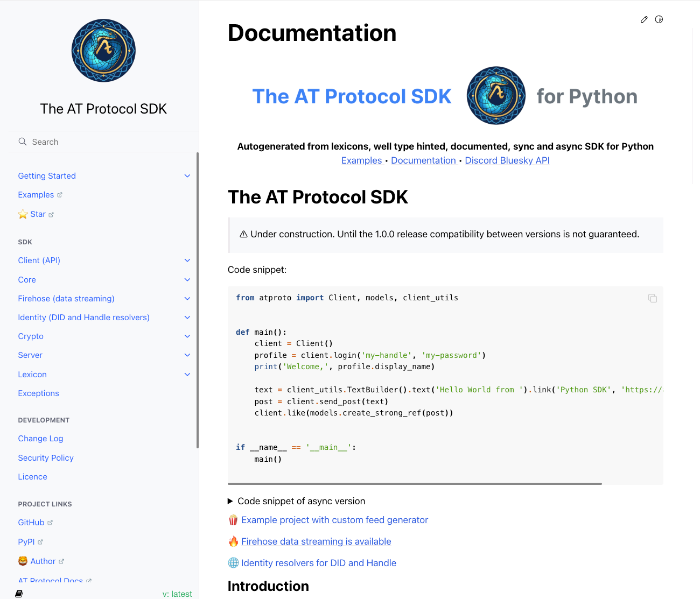Expand the Server section chevron
Viewport: 700px width, 599px height.
click(187, 355)
